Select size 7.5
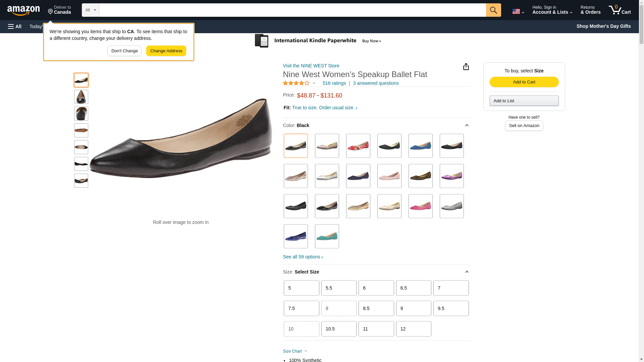644x362 pixels. point(301,308)
